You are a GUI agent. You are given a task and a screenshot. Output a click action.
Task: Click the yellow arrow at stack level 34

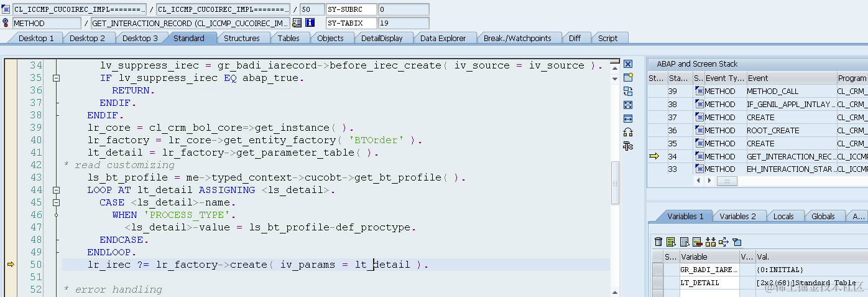coord(654,156)
